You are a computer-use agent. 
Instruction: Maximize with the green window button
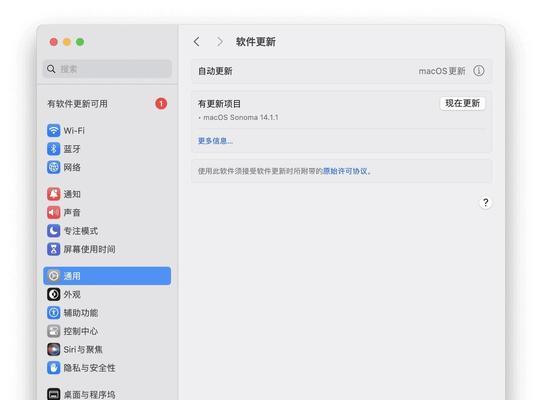coord(80,42)
